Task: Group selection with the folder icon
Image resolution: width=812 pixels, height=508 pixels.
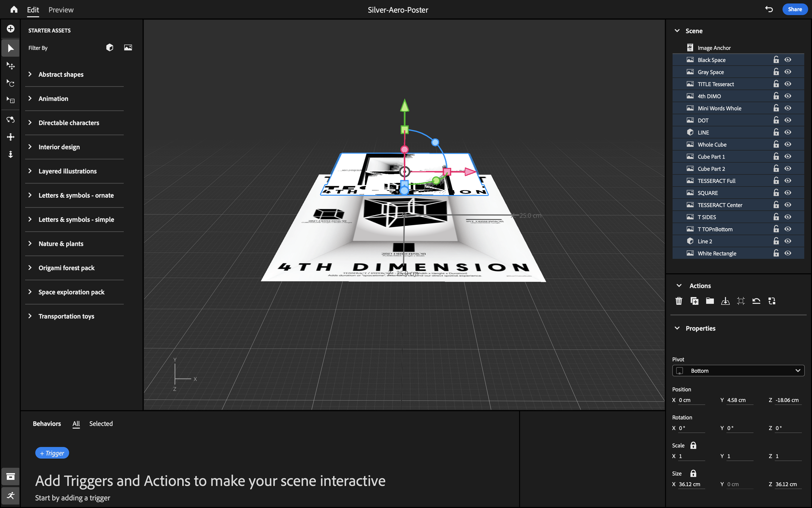Action: [x=710, y=301]
